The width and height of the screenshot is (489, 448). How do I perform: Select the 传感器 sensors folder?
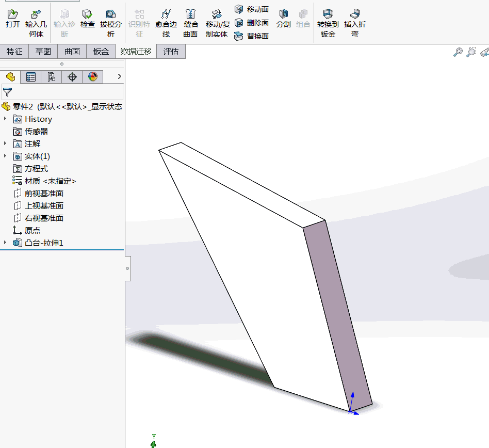pyautogui.click(x=30, y=131)
